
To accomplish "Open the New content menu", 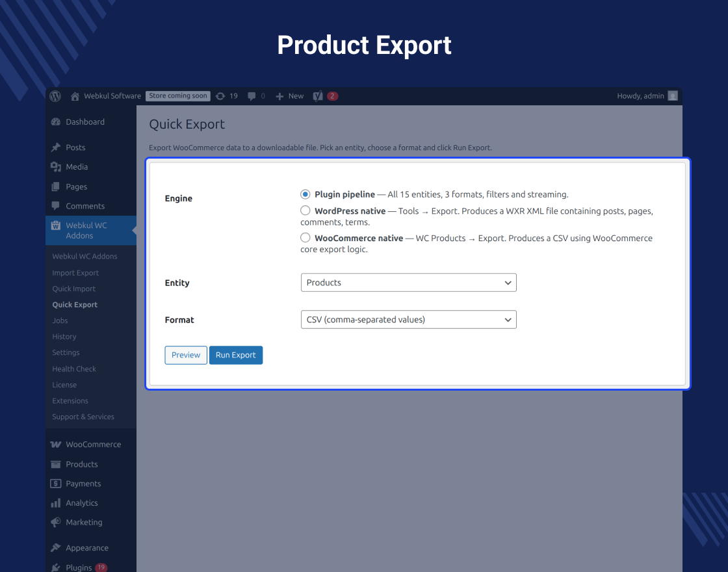I will (296, 96).
